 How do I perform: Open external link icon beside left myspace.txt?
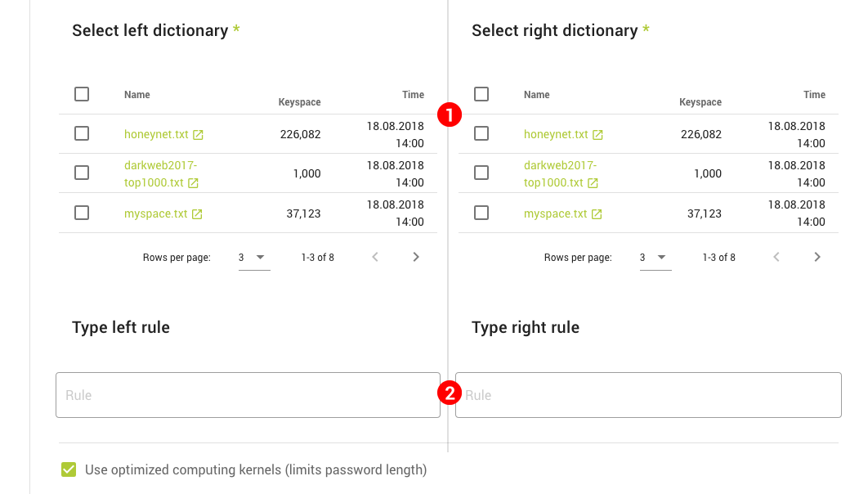[x=197, y=214]
